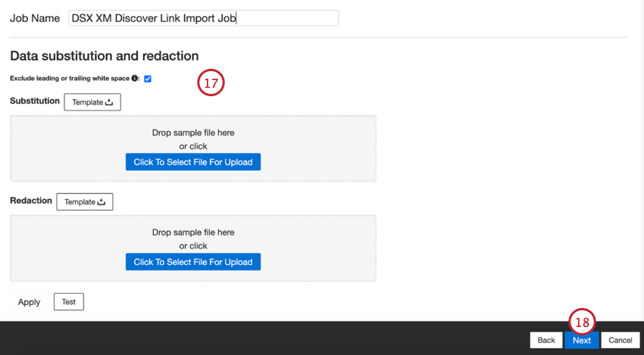Click download icon in Substitution Template button

(x=109, y=102)
